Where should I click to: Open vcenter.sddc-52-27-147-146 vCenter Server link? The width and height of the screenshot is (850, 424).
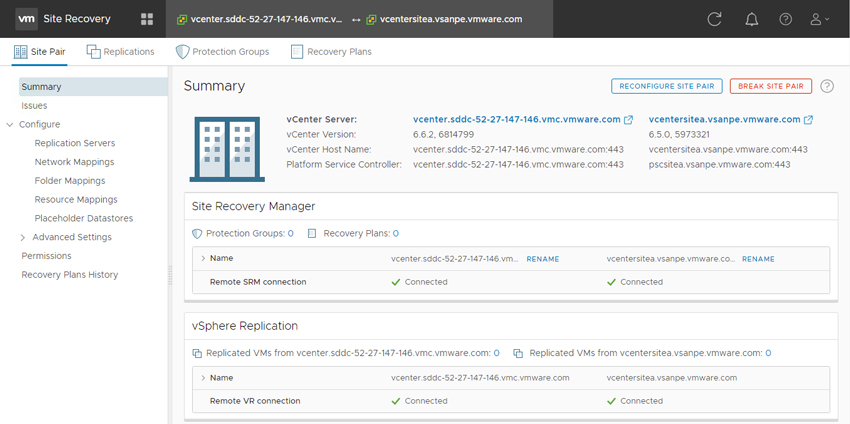[x=517, y=120]
